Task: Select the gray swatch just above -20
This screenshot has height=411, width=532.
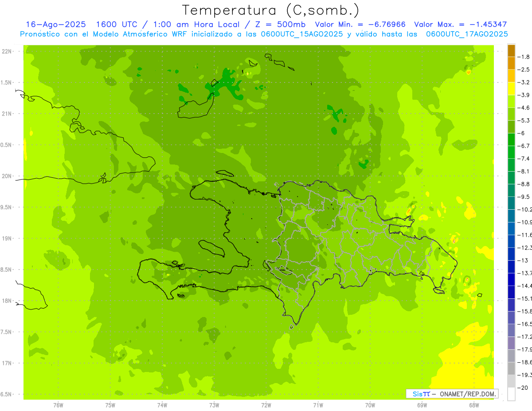Action: (511, 381)
